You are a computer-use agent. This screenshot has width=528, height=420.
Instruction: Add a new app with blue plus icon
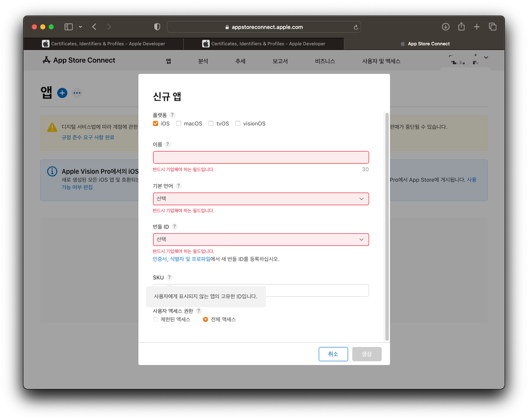pyautogui.click(x=62, y=93)
